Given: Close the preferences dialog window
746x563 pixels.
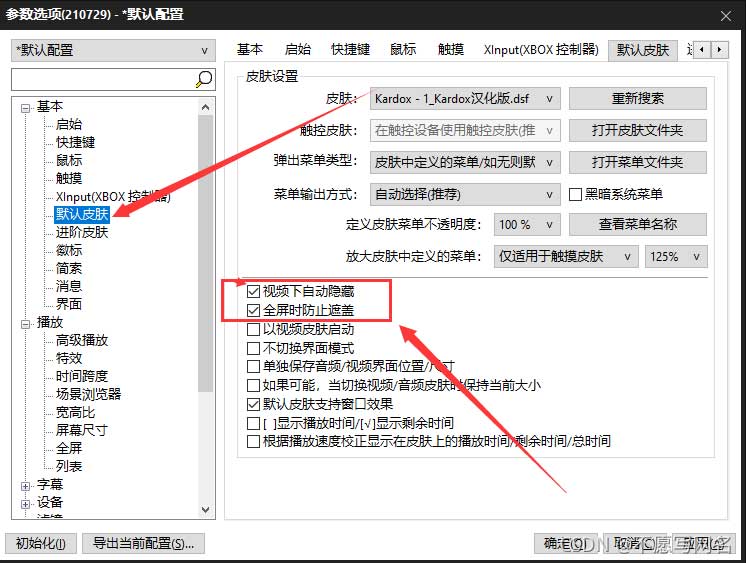Looking at the screenshot, I should click(725, 14).
